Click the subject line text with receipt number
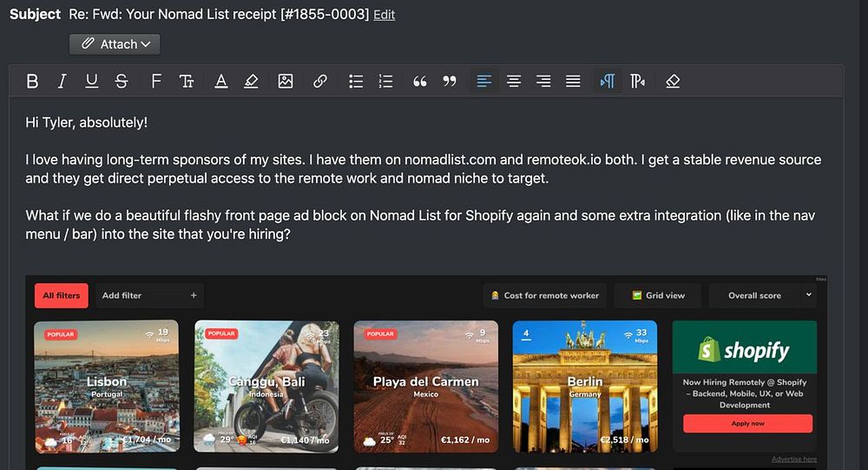Image resolution: width=868 pixels, height=470 pixels. [x=219, y=15]
